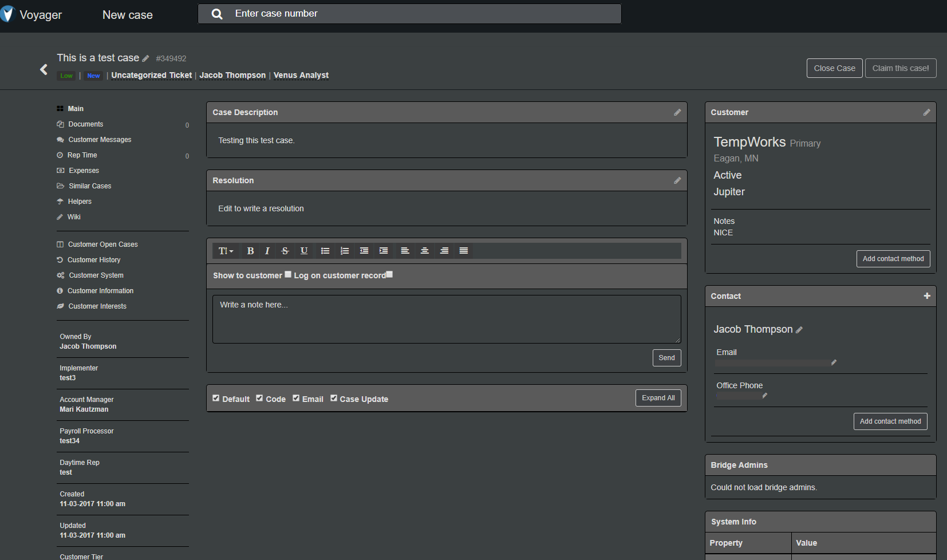The image size is (947, 560).
Task: Open the text size dropdown
Action: pyautogui.click(x=226, y=251)
